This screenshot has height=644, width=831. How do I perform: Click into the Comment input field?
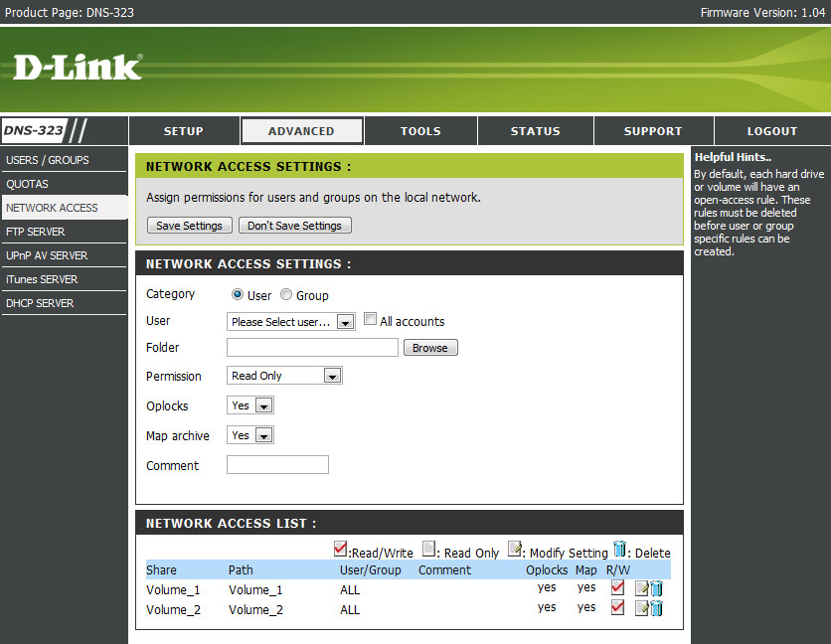(x=277, y=465)
